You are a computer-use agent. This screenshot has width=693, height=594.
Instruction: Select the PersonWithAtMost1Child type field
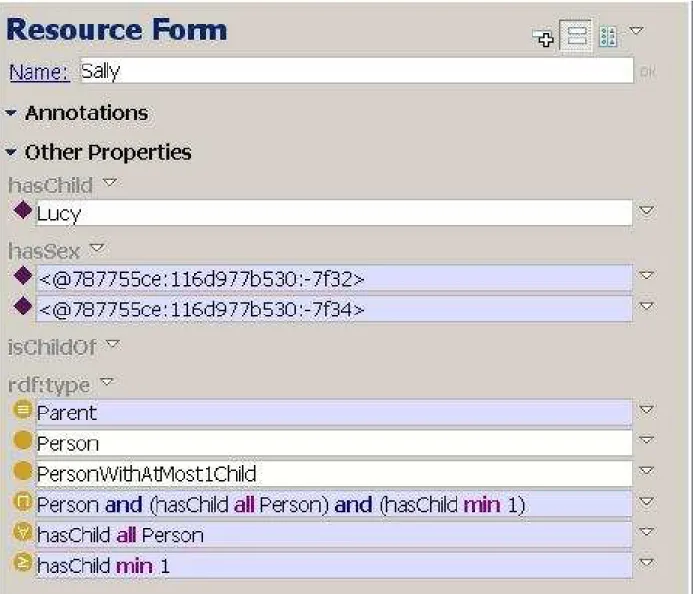pos(334,474)
